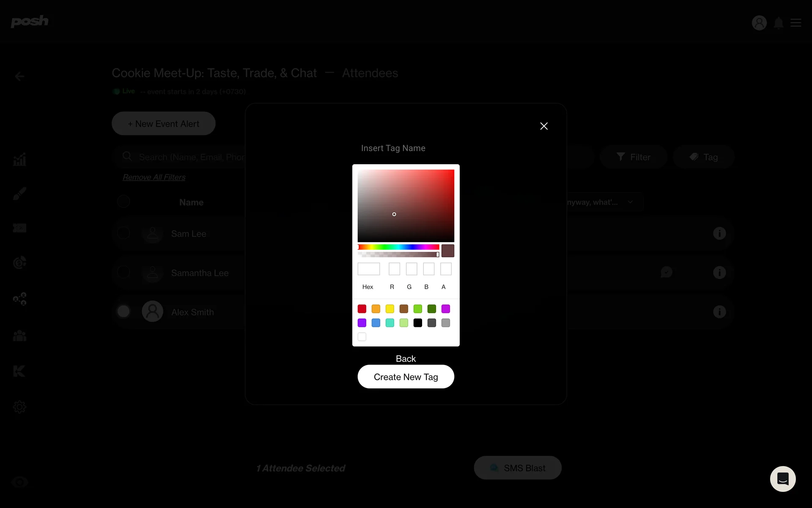This screenshot has width=812, height=508.
Task: Open the paintbrush design sidebar icon
Action: 19,194
